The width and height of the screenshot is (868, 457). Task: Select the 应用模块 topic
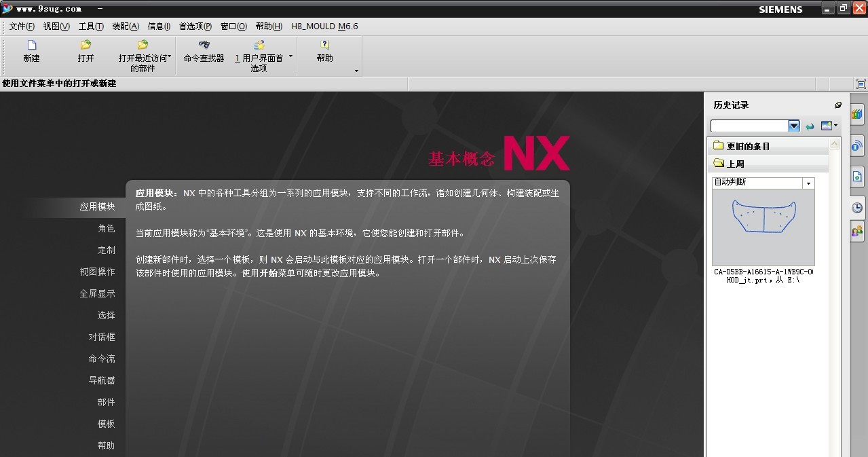tap(97, 206)
